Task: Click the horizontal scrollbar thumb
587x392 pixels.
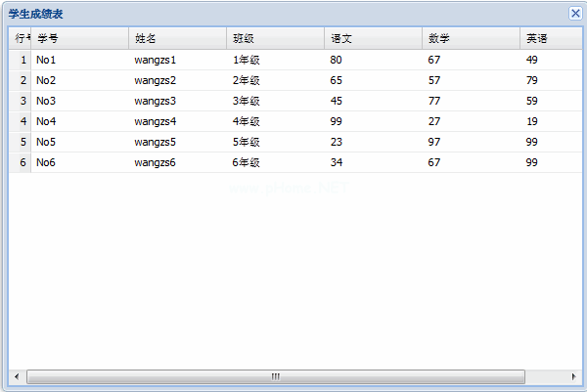Action: (276, 376)
